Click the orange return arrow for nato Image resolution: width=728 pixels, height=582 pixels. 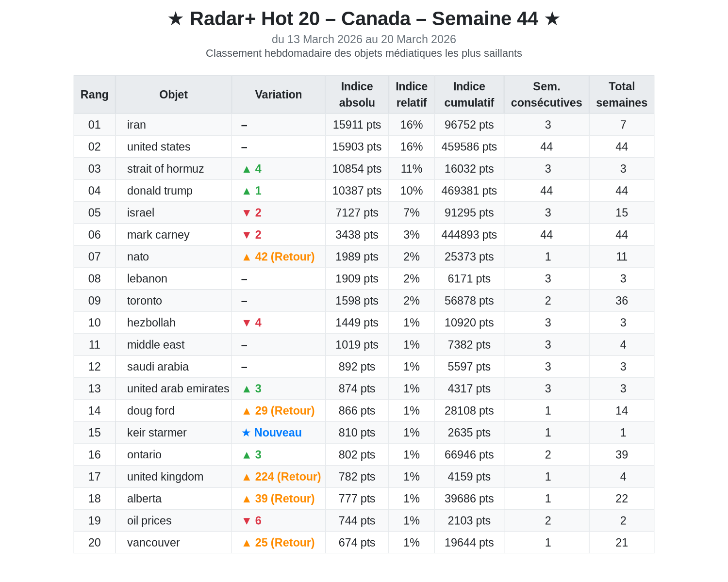pos(247,257)
